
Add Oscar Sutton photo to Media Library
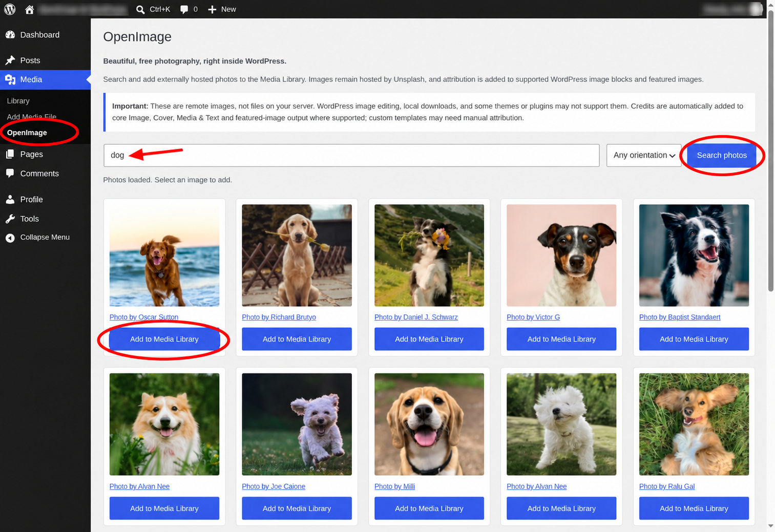click(x=164, y=339)
